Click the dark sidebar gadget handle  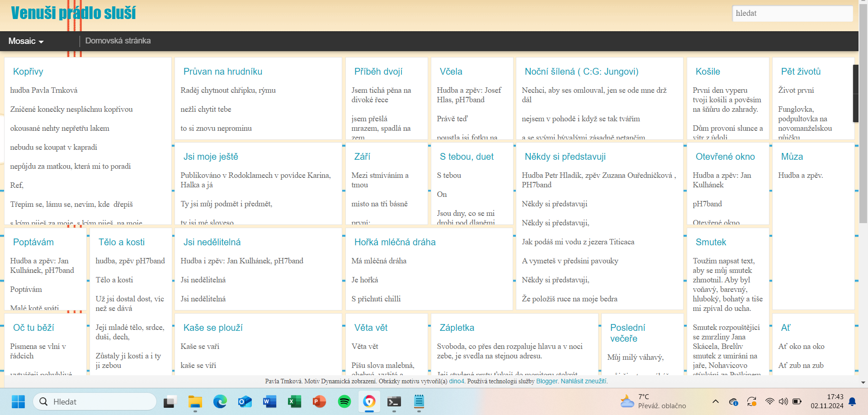click(x=855, y=93)
